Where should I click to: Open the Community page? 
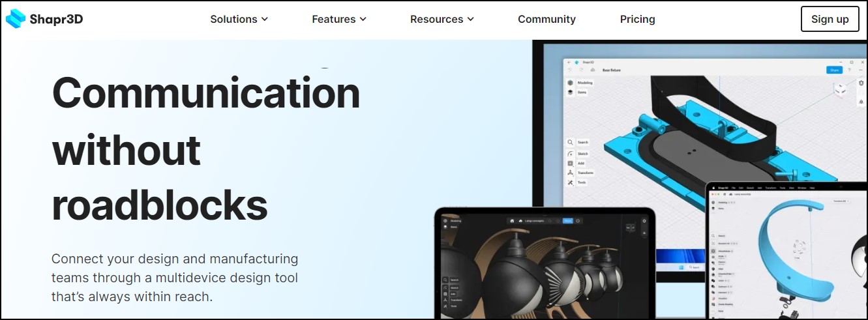[546, 20]
